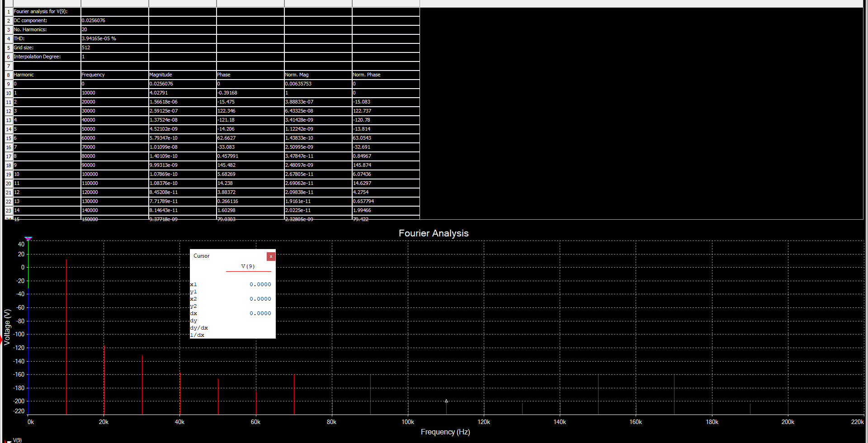Select the 'Norm. Mag' column header cell
This screenshot has width=868, height=443.
(318, 75)
